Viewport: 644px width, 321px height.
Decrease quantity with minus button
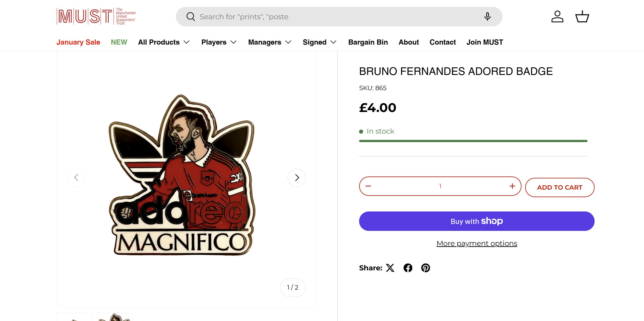point(368,186)
